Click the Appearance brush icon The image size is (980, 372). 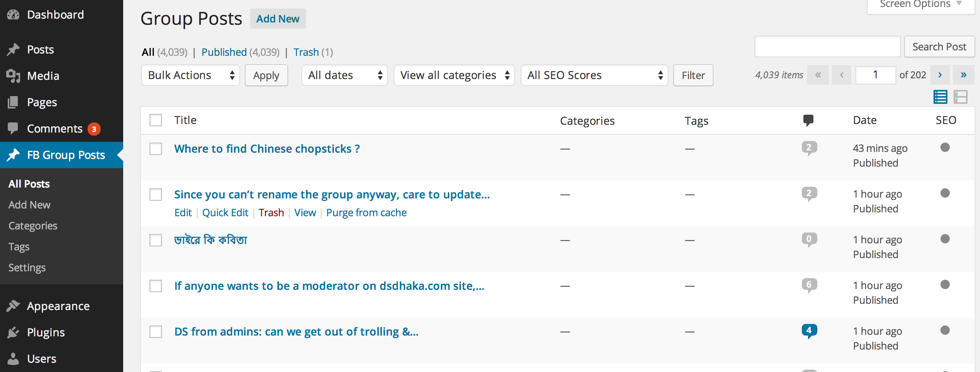(x=13, y=305)
